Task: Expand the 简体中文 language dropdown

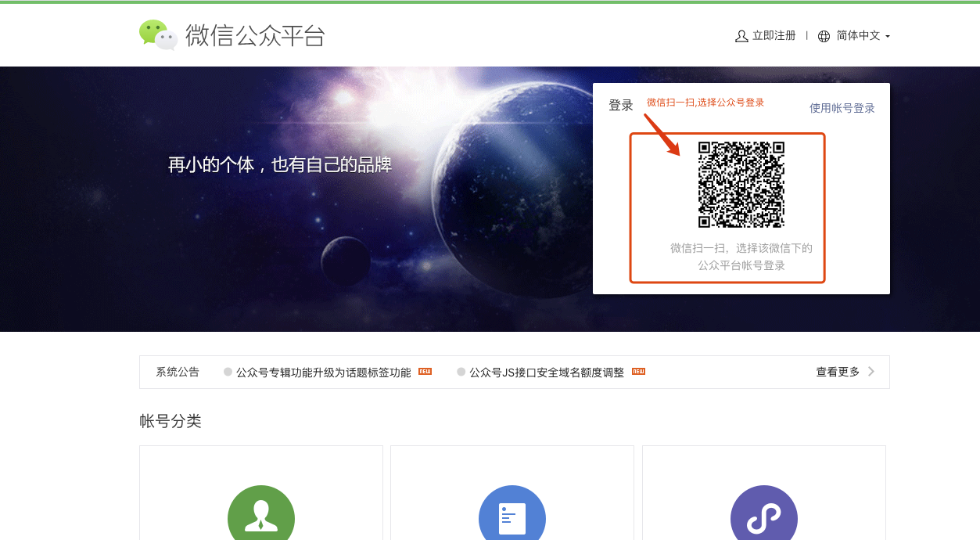Action: tap(863, 36)
